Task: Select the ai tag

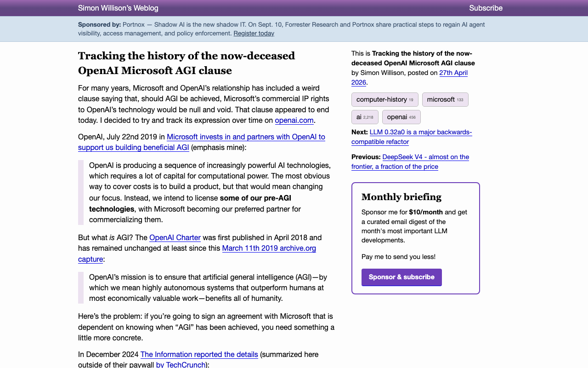Action: pos(365,117)
